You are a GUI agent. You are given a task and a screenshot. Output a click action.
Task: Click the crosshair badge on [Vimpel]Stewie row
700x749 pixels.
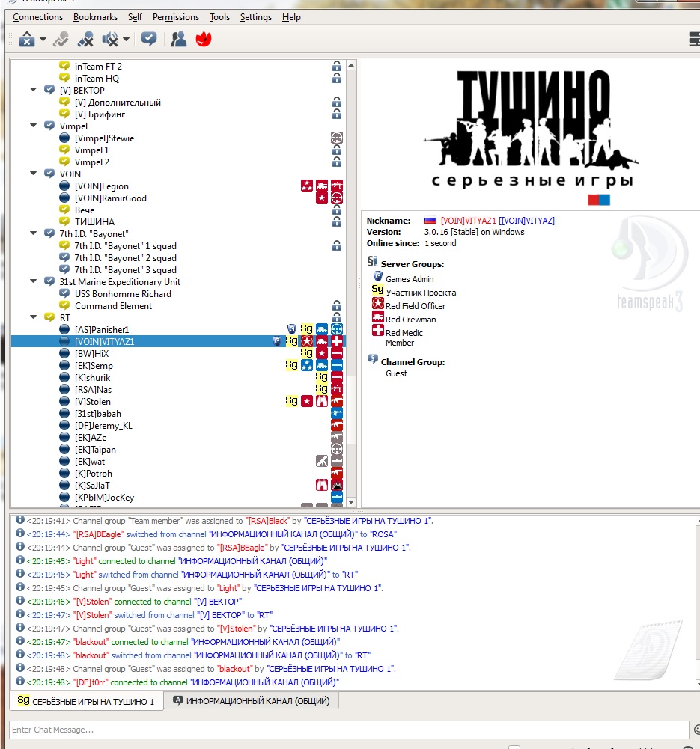tap(337, 138)
